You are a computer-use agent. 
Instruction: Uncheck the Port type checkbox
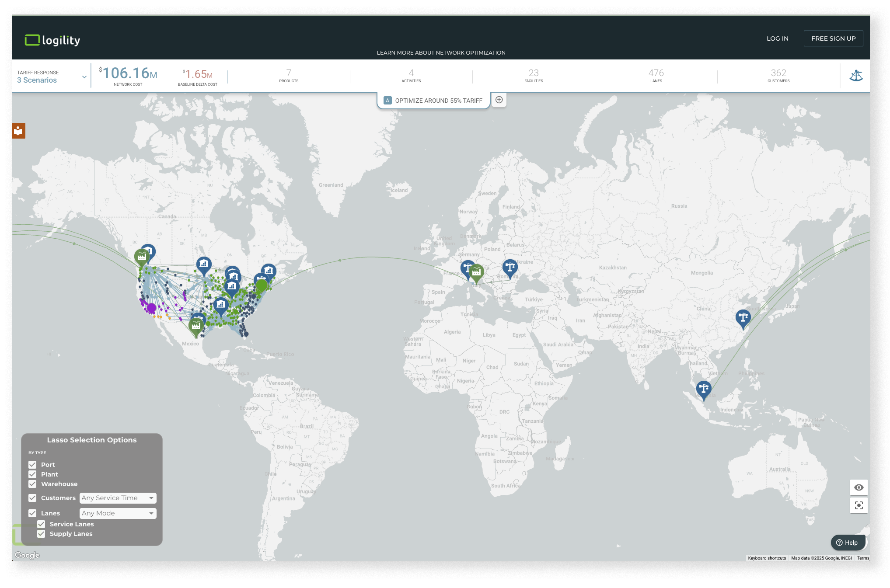[x=32, y=465]
